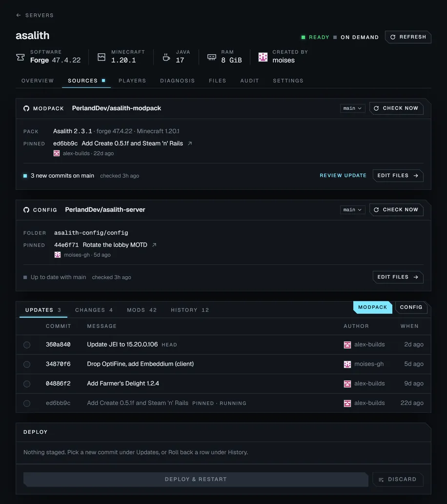Image resolution: width=447 pixels, height=504 pixels.
Task: Click message 'Drop OptiFine, add Embeddium (client)'
Action: pos(140,364)
